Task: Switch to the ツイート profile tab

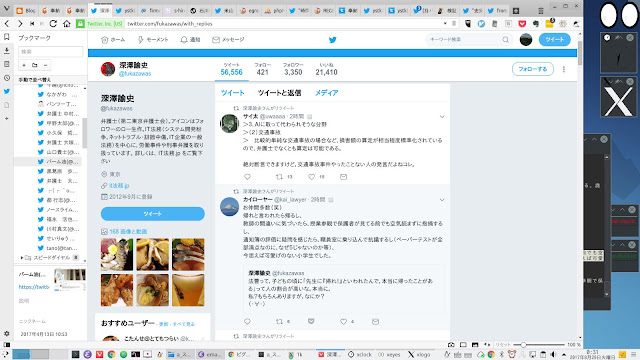Action: (233, 93)
